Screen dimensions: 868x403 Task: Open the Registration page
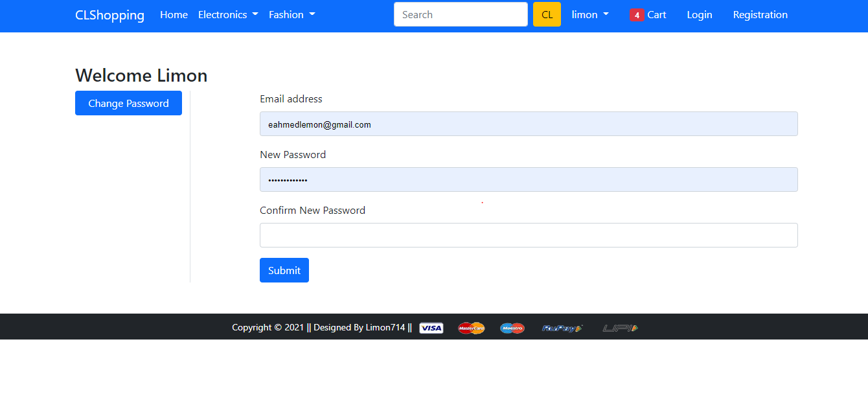(760, 14)
